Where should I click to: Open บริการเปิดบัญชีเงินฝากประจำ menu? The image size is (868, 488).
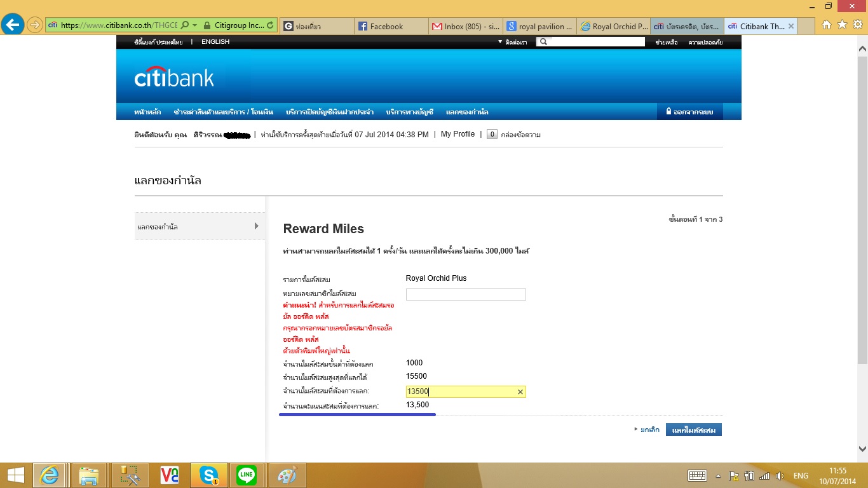pos(329,112)
